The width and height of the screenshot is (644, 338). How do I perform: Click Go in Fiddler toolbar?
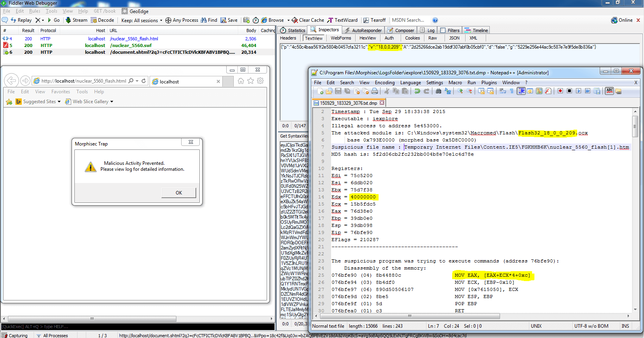(53, 20)
